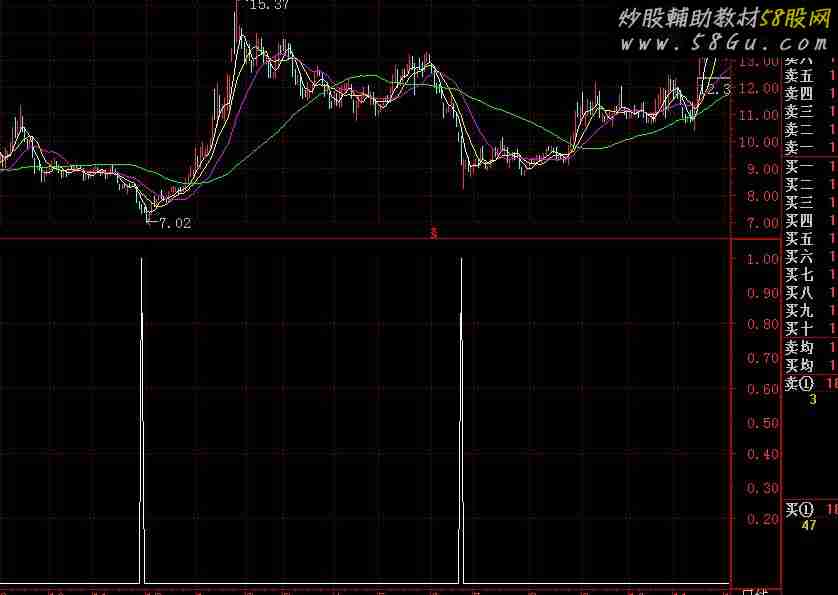Select the 买二 row in order book
Viewport: 838px width, 595px height.
coord(810,185)
